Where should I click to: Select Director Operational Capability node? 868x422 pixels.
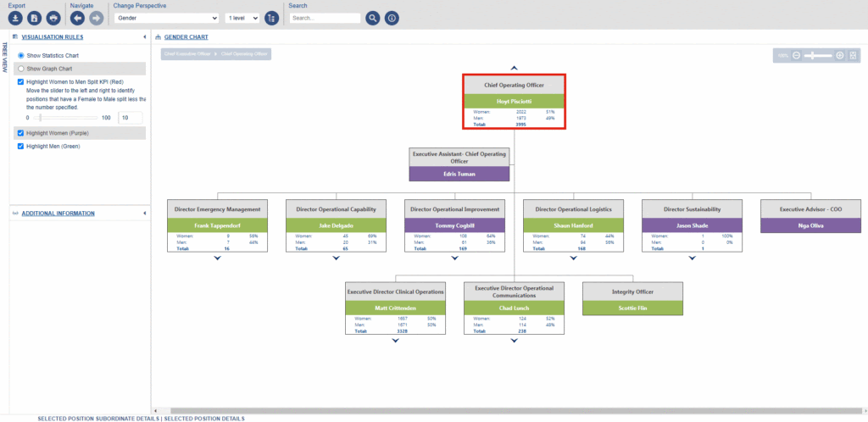tap(336, 225)
